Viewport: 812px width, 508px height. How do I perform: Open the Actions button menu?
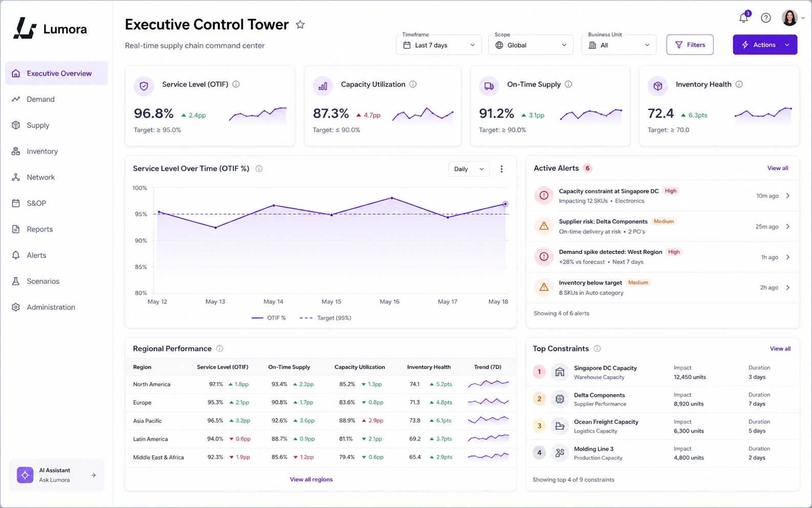coord(765,45)
